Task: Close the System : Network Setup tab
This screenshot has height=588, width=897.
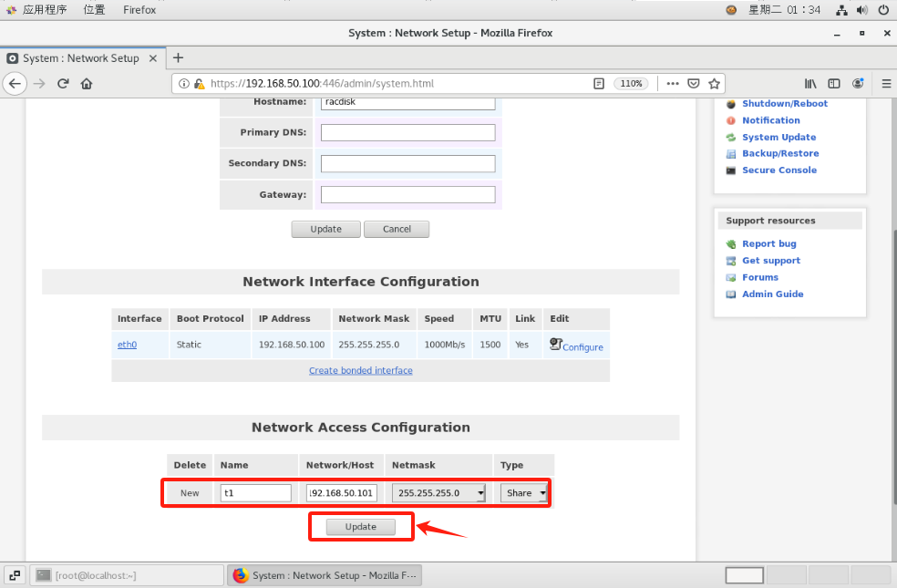Action: (153, 58)
